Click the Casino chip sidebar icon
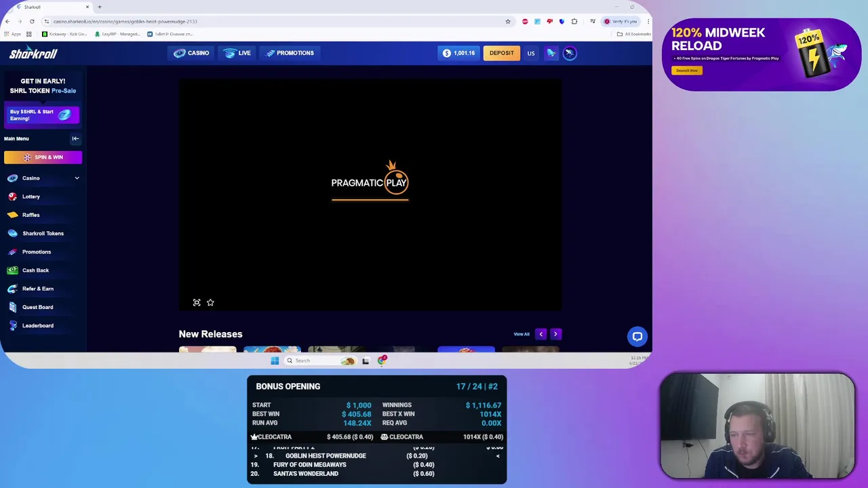The width and height of the screenshot is (868, 488). click(x=12, y=178)
